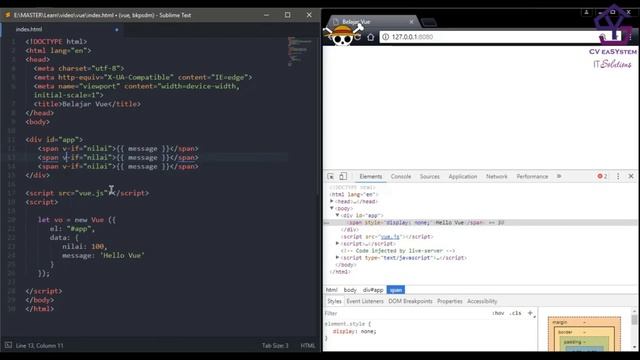Click the 'nilai: 100,' line in the editor

[x=84, y=247]
